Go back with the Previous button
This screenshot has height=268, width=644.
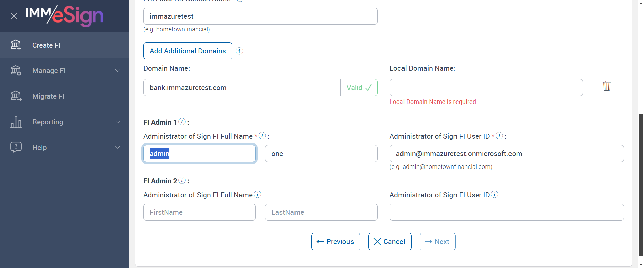pyautogui.click(x=335, y=242)
